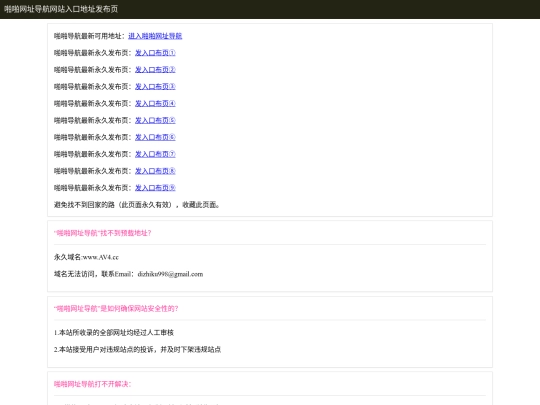
Task: Click line 1.本站所收录的全部网址均经过人工审核
Action: (x=114, y=332)
